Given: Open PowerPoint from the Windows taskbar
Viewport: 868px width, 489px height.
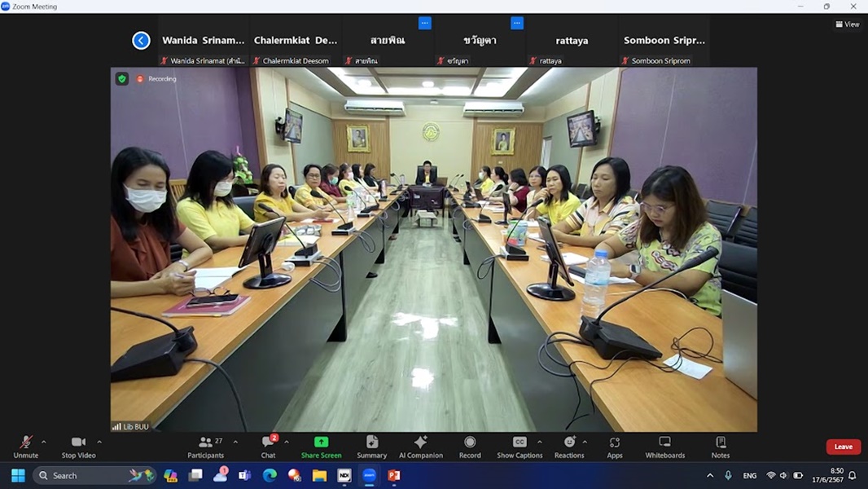Looking at the screenshot, I should [x=394, y=475].
